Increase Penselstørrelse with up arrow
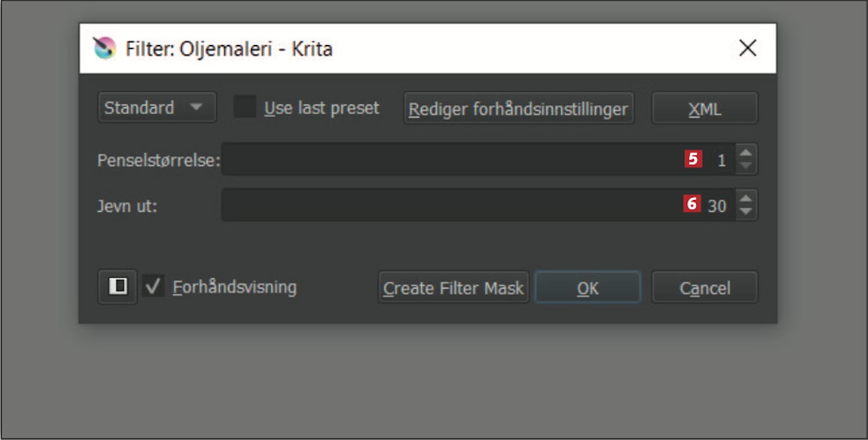The image size is (868, 440). pos(746,152)
